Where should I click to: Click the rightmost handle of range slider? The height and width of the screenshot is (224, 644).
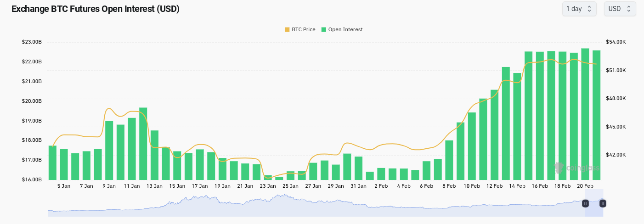pyautogui.click(x=603, y=203)
